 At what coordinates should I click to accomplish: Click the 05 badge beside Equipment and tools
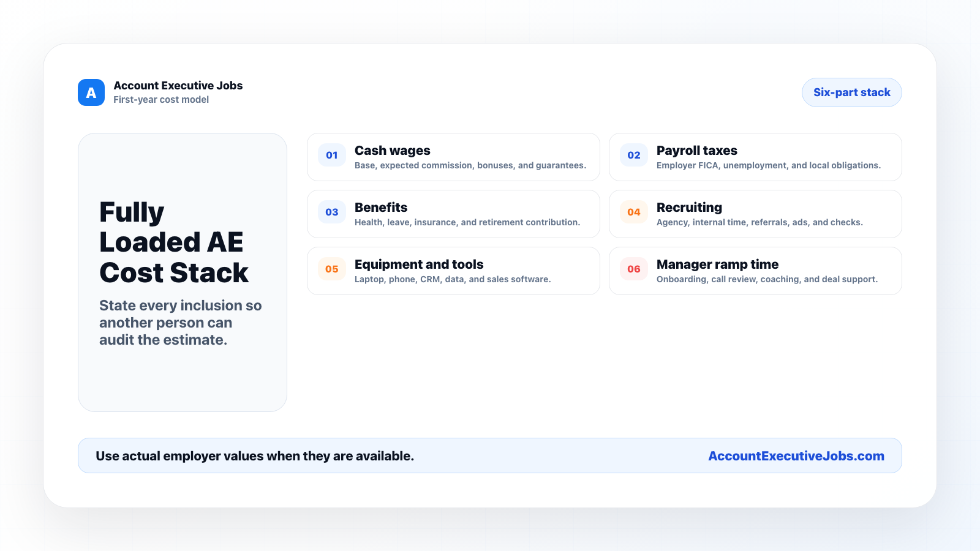coord(332,269)
